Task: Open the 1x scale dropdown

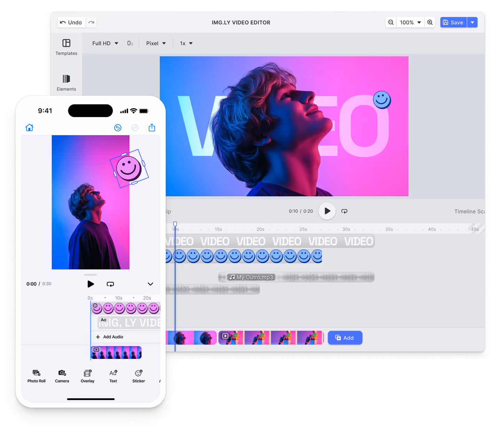Action: (186, 43)
